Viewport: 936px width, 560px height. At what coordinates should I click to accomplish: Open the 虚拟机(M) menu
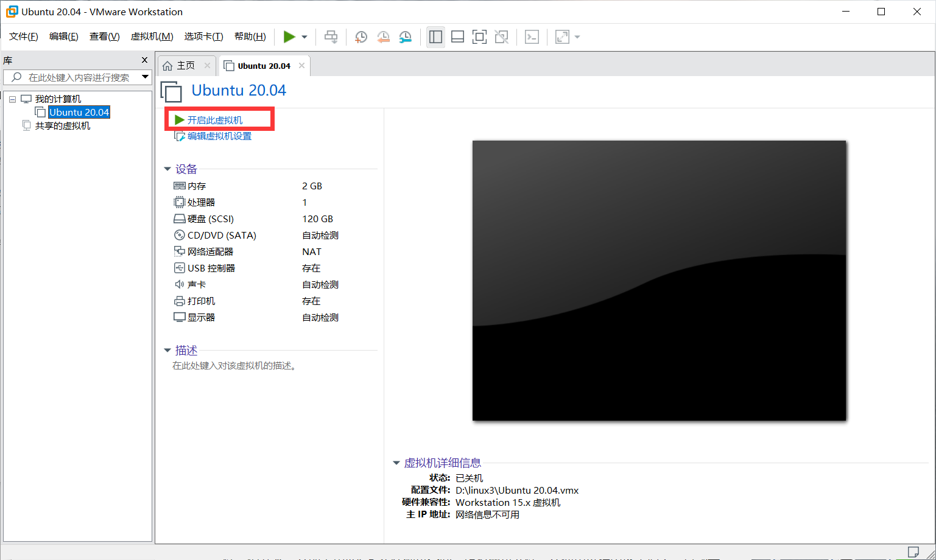click(152, 37)
